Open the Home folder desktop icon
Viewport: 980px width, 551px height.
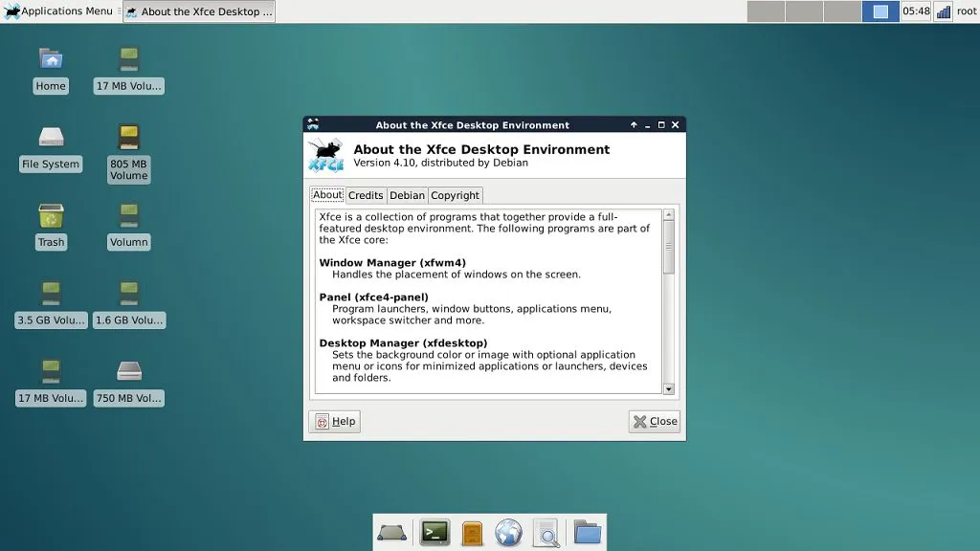51,69
